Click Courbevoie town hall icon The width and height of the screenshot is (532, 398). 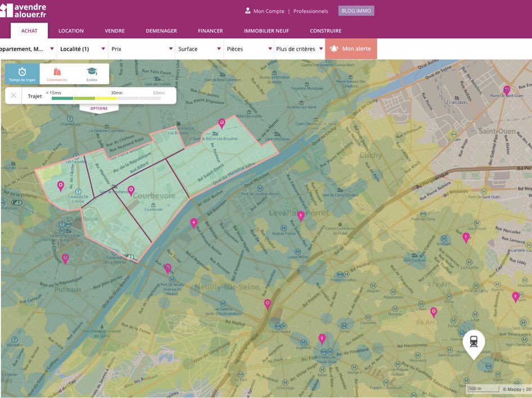[153, 205]
